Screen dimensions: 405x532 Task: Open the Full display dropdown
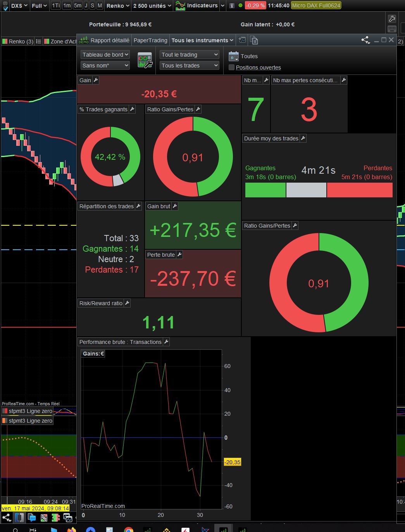pos(39,5)
